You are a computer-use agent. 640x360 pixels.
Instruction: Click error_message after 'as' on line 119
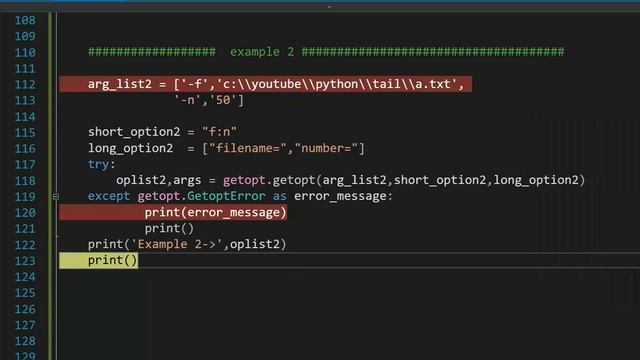[340, 196]
